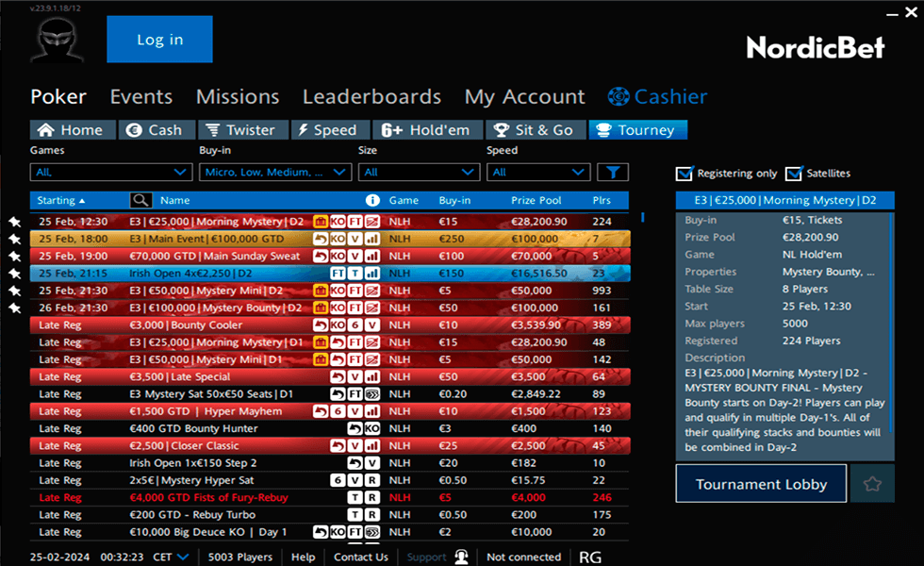Go to the Home tab
The width and height of the screenshot is (924, 566).
pyautogui.click(x=74, y=130)
